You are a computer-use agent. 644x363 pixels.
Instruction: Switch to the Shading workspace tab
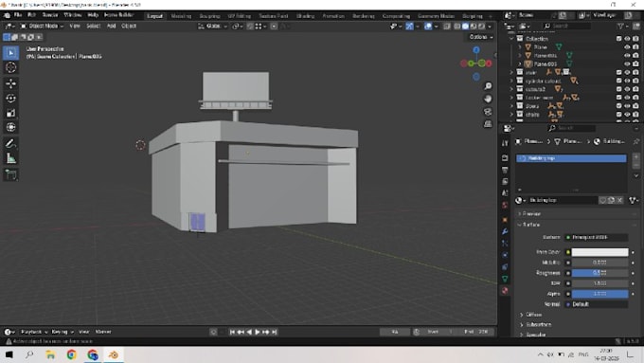point(305,16)
